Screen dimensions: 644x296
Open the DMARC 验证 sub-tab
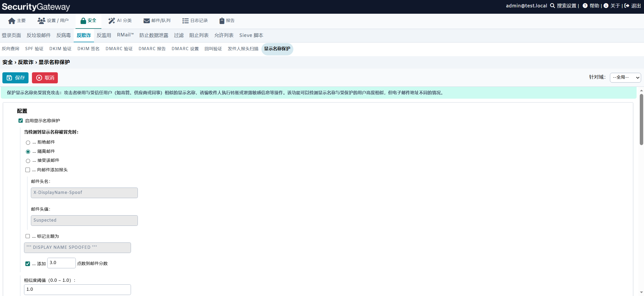click(119, 49)
